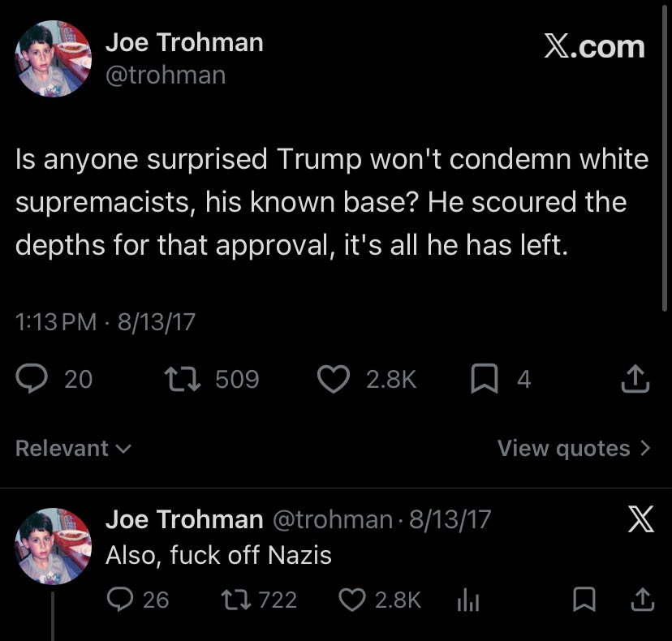
Task: Click the X.com label at top
Action: (594, 46)
